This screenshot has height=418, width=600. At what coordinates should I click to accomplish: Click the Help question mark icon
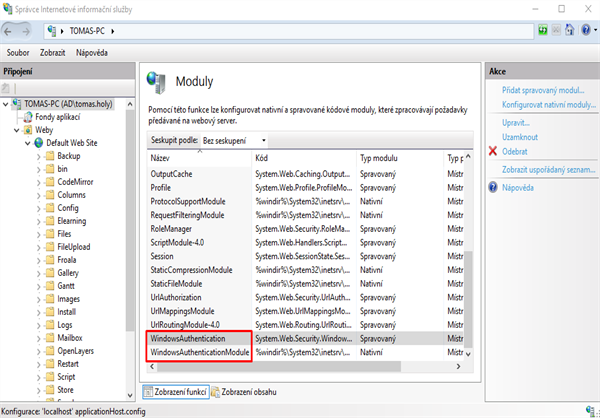(x=586, y=30)
